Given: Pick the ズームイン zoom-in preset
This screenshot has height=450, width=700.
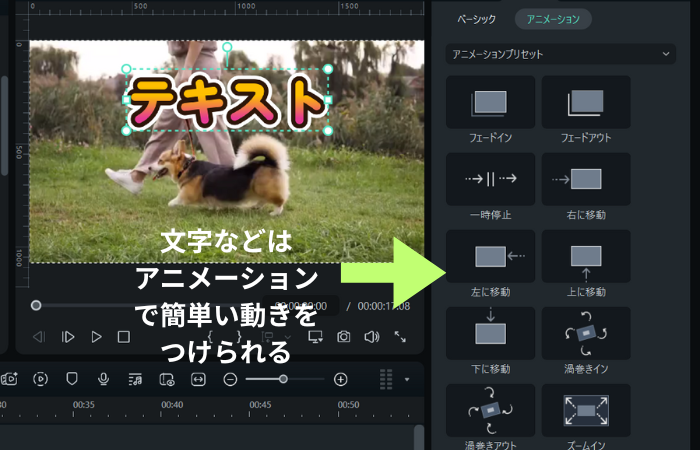Looking at the screenshot, I should pyautogui.click(x=586, y=410).
